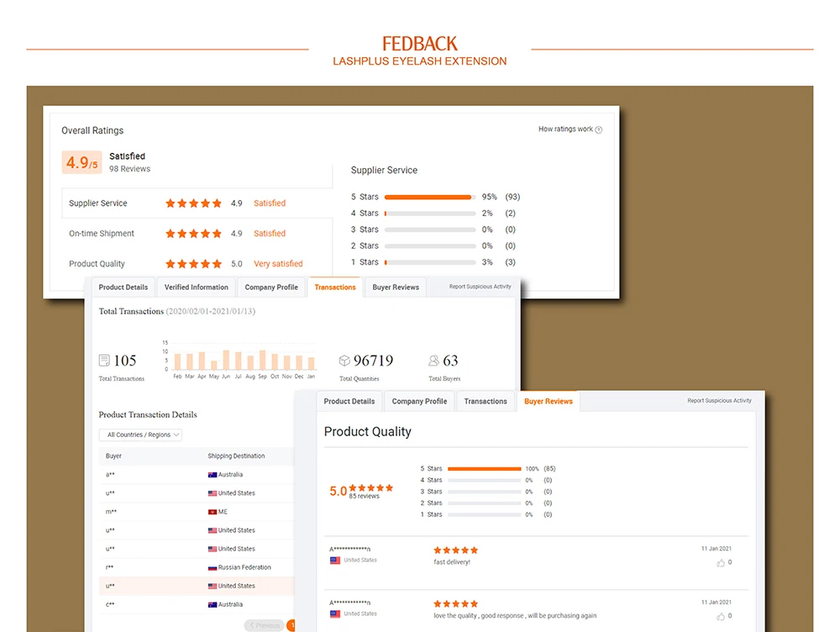Open the All Countries / Regions dropdown
The width and height of the screenshot is (840, 632).
pyautogui.click(x=140, y=434)
